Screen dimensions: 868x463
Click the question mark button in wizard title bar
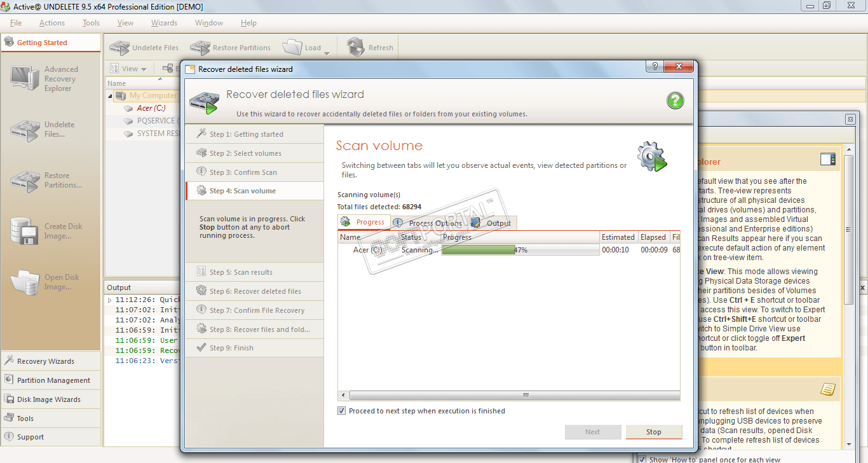(x=654, y=67)
